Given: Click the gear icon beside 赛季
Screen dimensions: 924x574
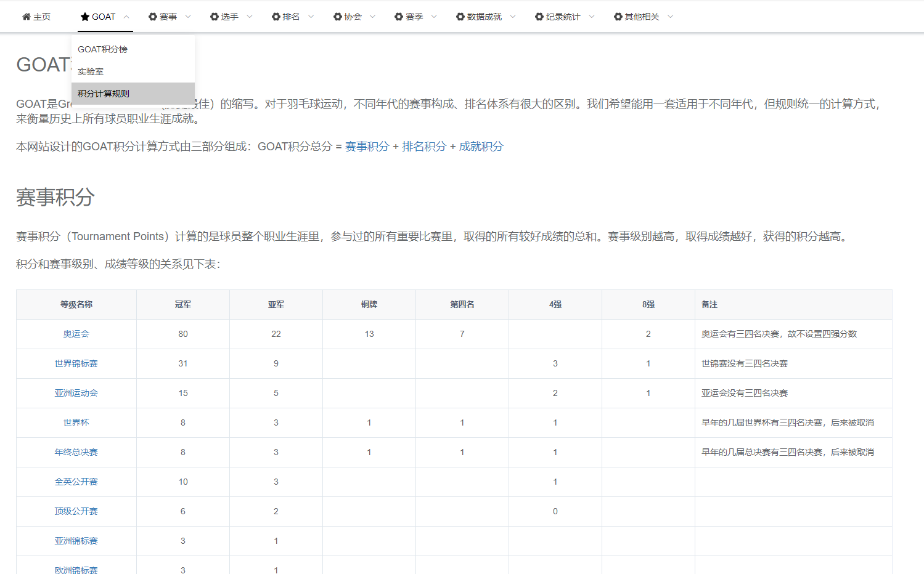Looking at the screenshot, I should 399,17.
